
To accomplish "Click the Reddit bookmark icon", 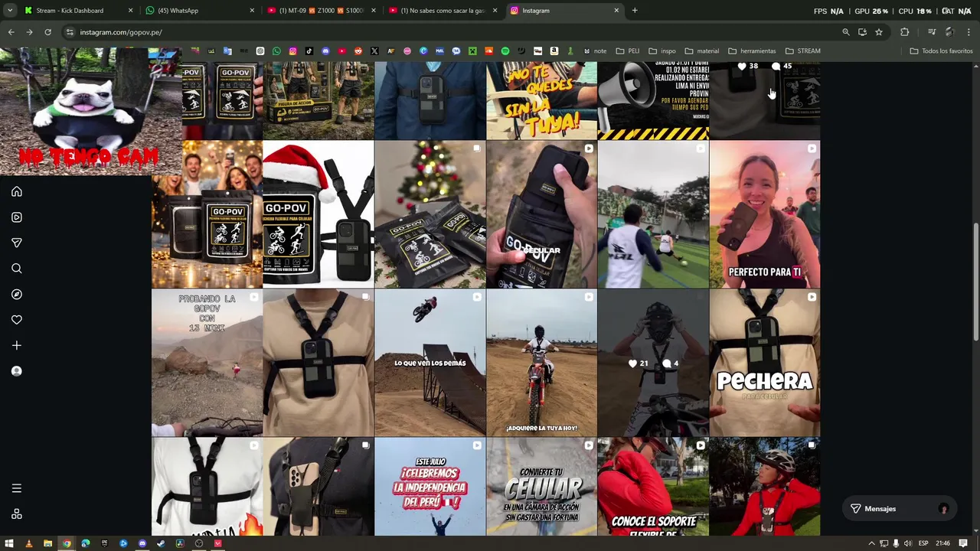I will tap(358, 51).
